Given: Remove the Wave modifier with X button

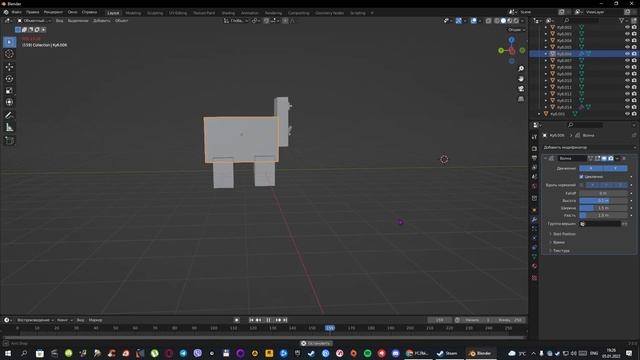Looking at the screenshot, I should tap(624, 158).
